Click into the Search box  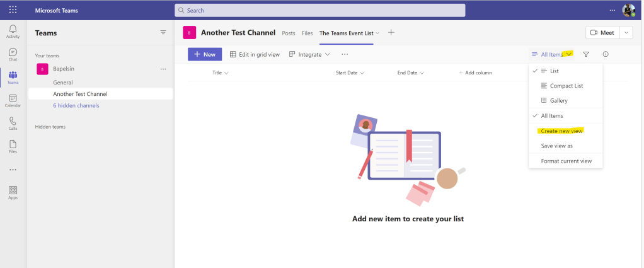coord(319,10)
